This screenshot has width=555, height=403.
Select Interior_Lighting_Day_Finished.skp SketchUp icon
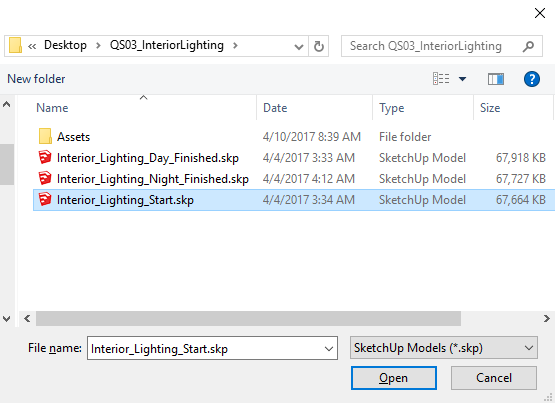pos(45,158)
